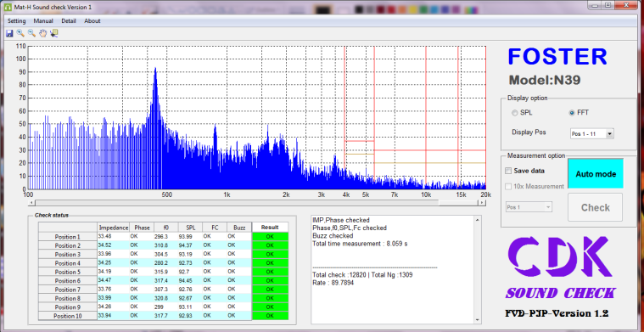644x332 pixels.
Task: Click the chart scrollbar right arrow
Action: pyautogui.click(x=482, y=203)
